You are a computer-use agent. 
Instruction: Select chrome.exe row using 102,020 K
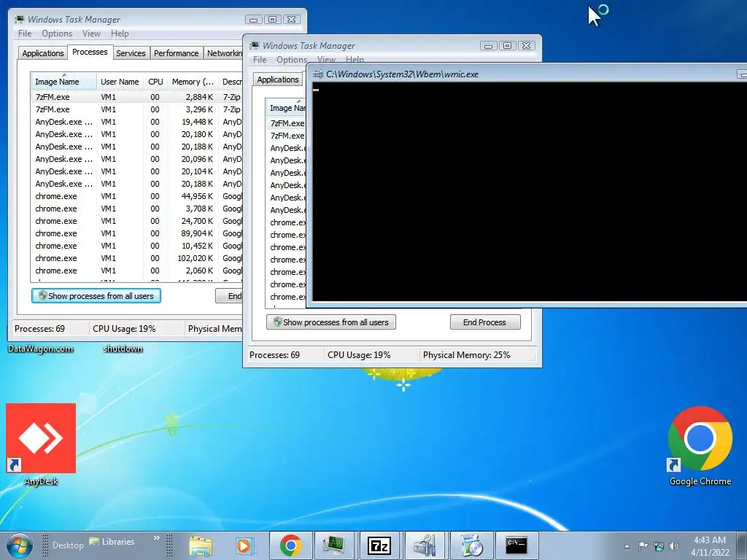[x=136, y=257]
